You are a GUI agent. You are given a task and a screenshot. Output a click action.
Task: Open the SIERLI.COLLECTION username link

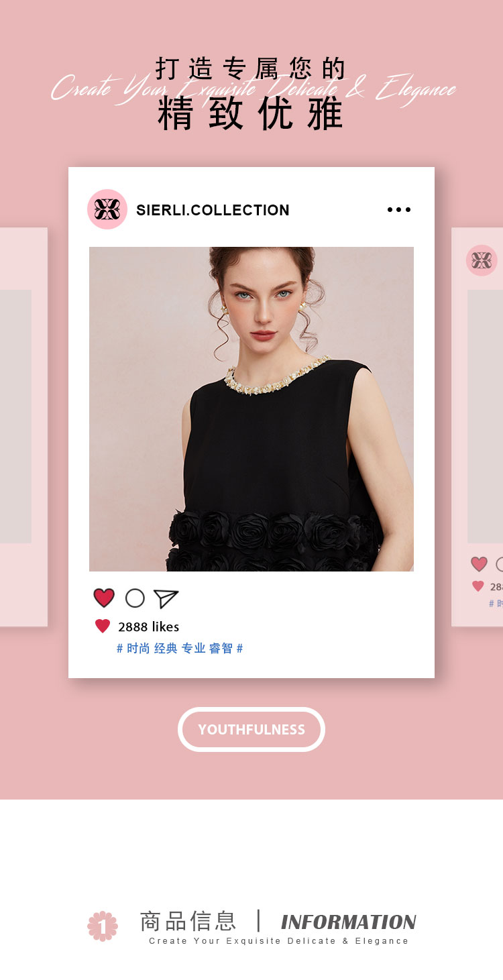tap(213, 210)
